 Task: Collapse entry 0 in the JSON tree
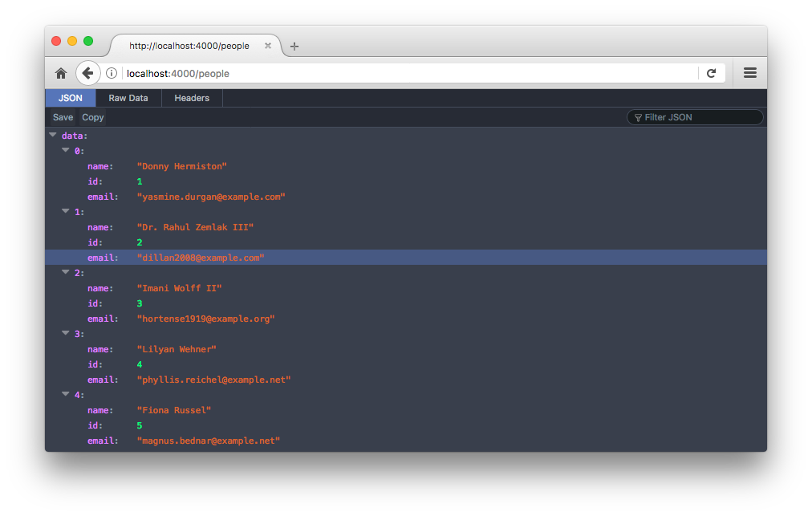65,150
